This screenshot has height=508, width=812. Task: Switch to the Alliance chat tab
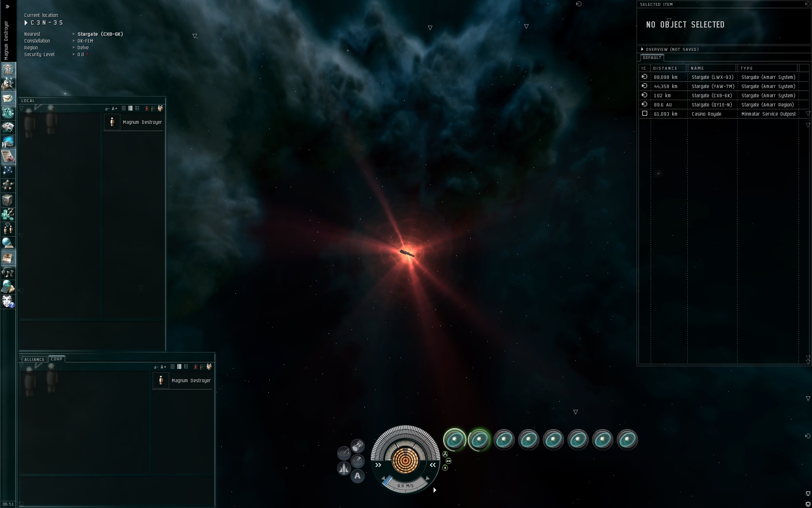coord(34,359)
